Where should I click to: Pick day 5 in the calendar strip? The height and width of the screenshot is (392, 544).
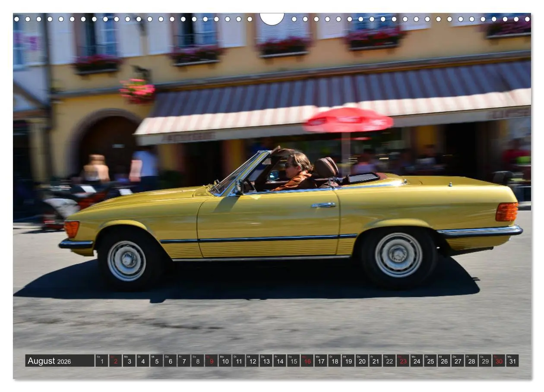tap(156, 361)
